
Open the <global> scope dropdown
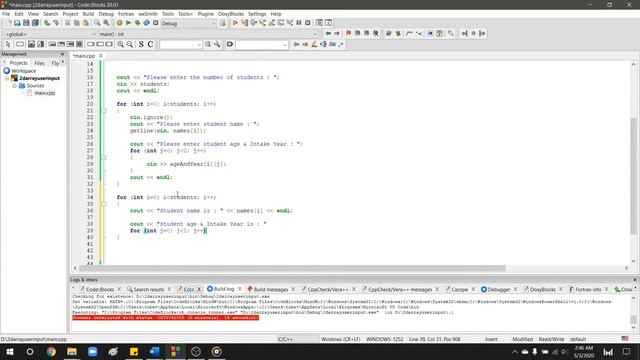coord(50,34)
